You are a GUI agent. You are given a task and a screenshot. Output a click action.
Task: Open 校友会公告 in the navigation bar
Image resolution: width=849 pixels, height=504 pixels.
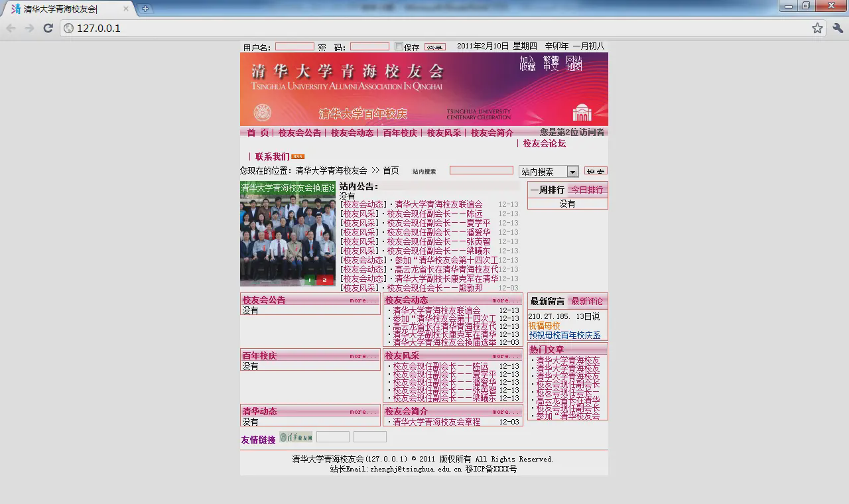pos(299,133)
